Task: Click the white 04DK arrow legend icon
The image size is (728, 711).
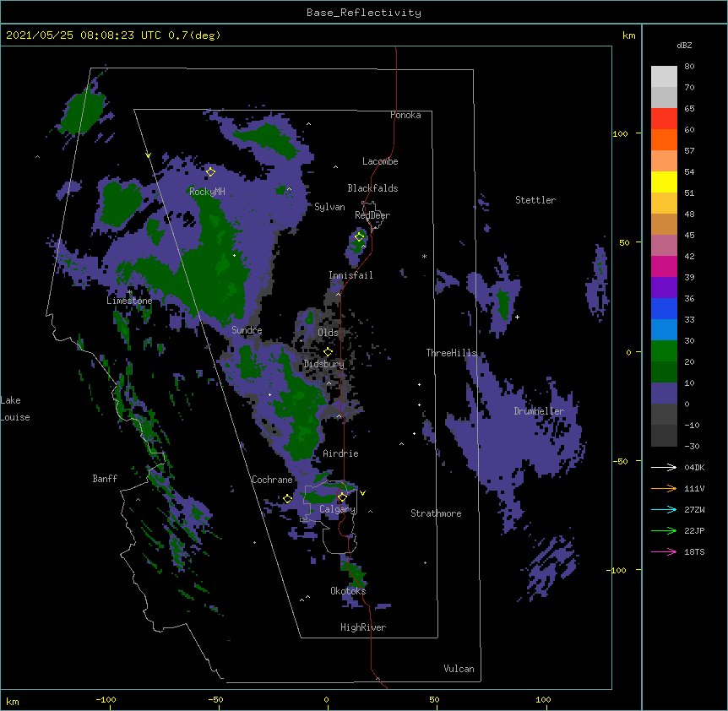Action: click(x=664, y=467)
